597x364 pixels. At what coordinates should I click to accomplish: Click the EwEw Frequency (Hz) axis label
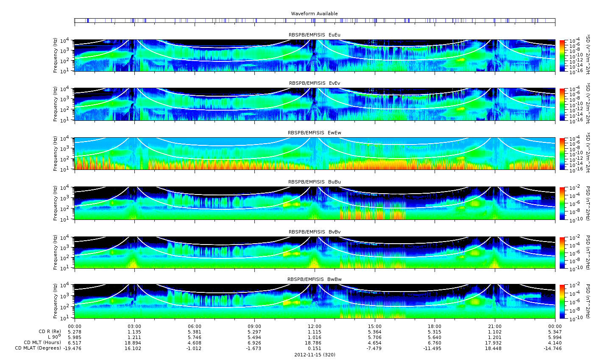tap(56, 154)
